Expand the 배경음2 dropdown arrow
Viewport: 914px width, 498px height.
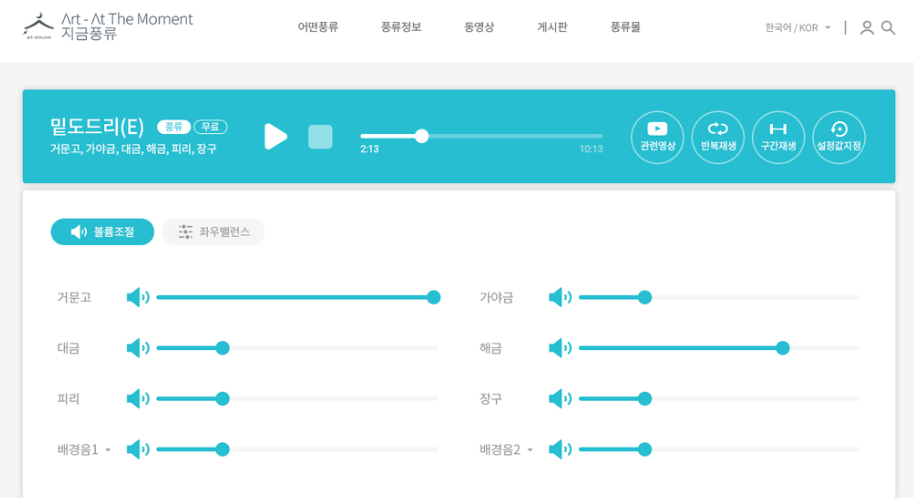[530, 450]
